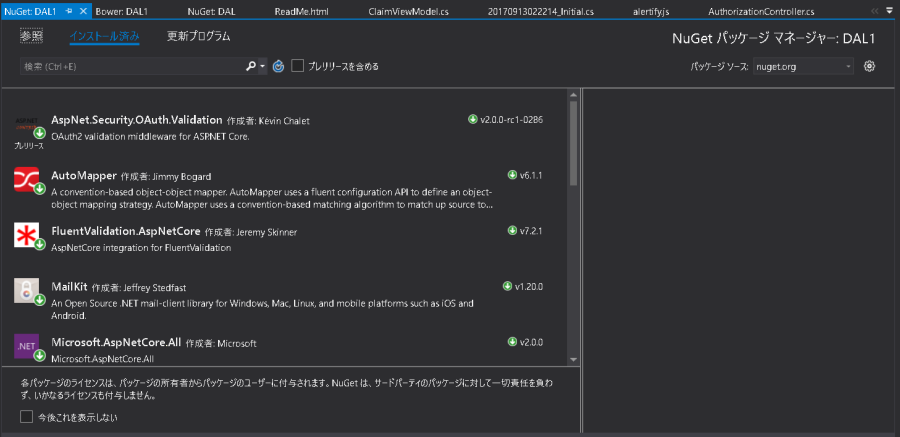Pin the NuGet: DAL1 tab
900x437 pixels.
tap(69, 11)
